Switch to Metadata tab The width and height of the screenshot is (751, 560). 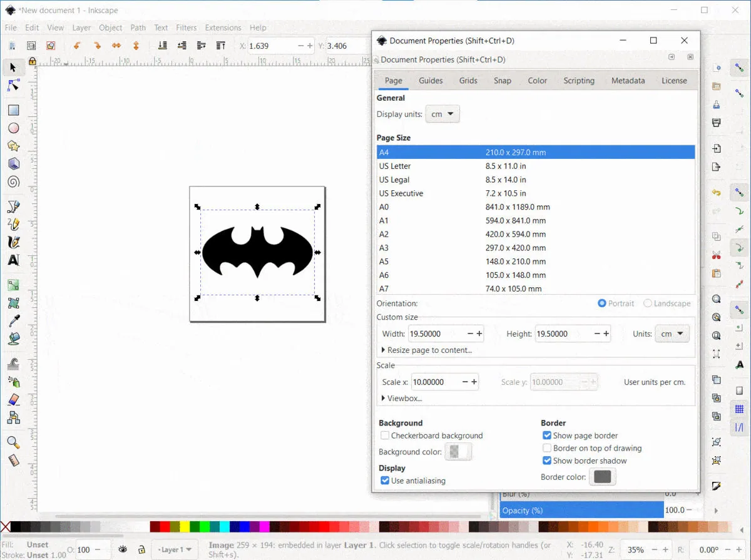tap(628, 81)
